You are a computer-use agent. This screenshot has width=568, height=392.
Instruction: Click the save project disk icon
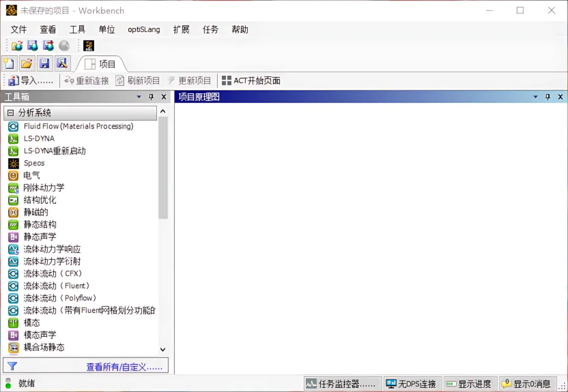point(44,64)
